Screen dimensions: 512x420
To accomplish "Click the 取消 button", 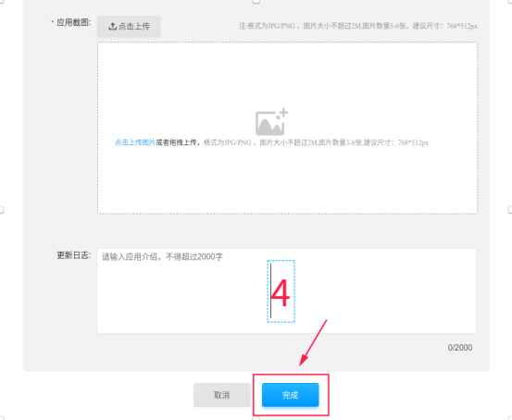I will coord(221,395).
